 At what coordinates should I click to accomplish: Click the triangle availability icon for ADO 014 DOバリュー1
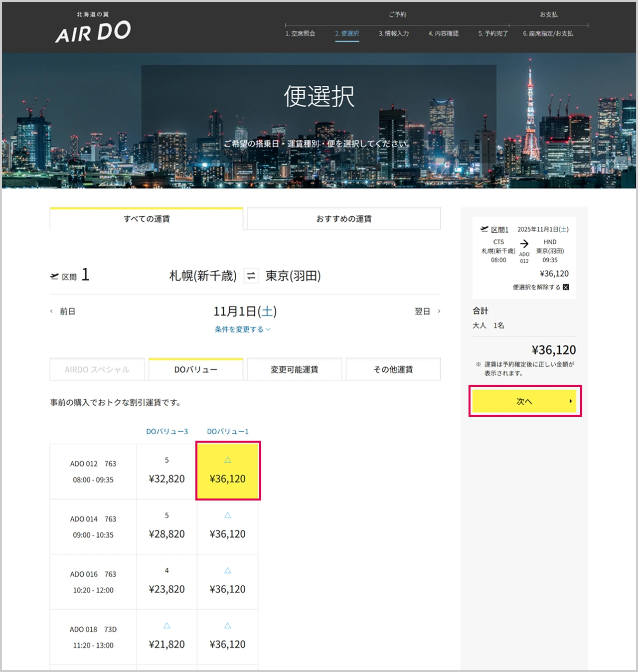click(227, 515)
